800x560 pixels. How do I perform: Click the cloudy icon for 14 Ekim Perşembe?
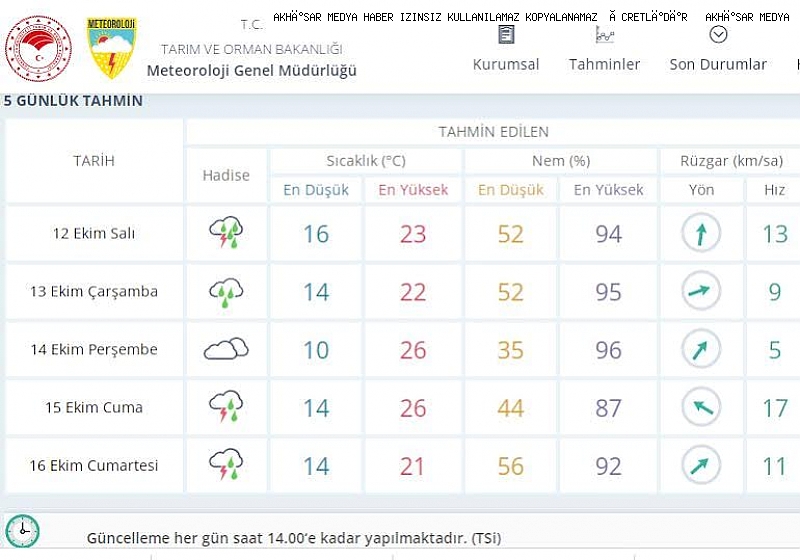click(226, 349)
